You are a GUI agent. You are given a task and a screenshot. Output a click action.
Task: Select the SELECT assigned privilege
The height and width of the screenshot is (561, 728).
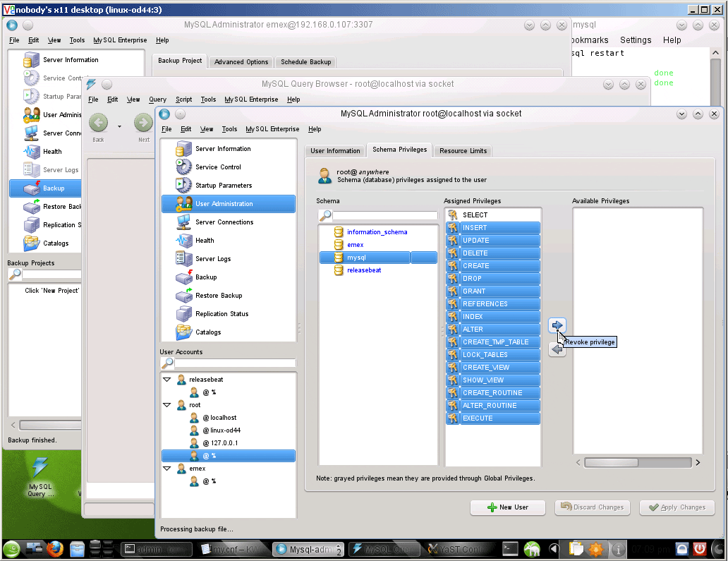point(493,215)
